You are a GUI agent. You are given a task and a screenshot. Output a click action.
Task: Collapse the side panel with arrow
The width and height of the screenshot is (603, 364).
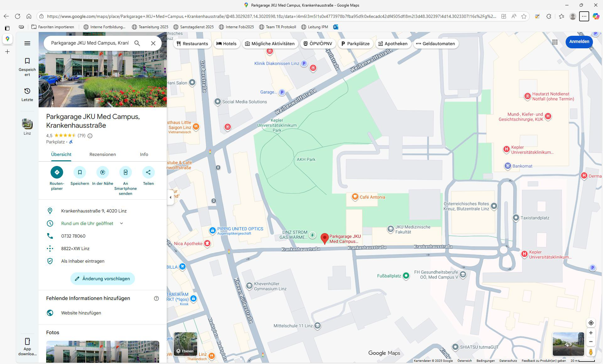pos(171,197)
